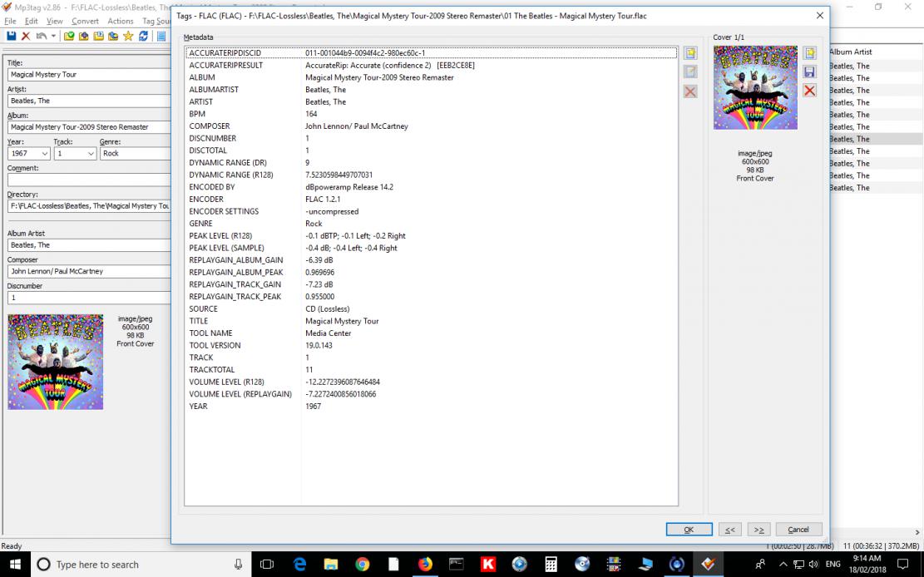Open Firefox from the taskbar

425,564
